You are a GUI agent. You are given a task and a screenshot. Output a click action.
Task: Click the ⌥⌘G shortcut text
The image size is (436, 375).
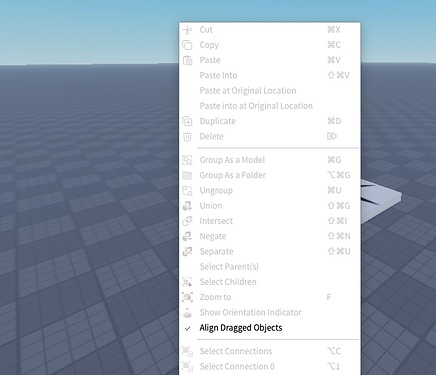click(x=339, y=175)
